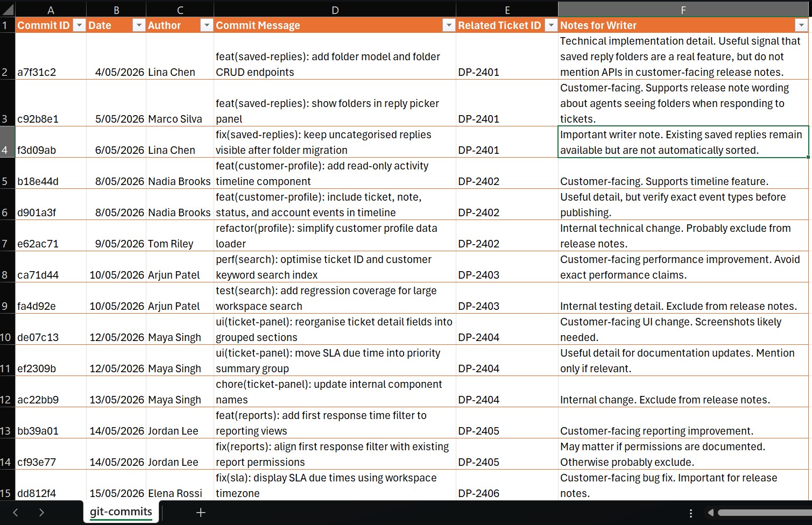Click cell with commit ID b18e44d
812x525 pixels.
(x=51, y=173)
